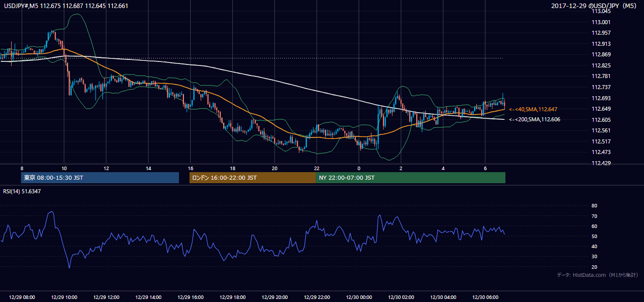Screen dimensions: 644x302
Task: Click the '12/30 00:00' bottom time label
Action: coord(359,297)
